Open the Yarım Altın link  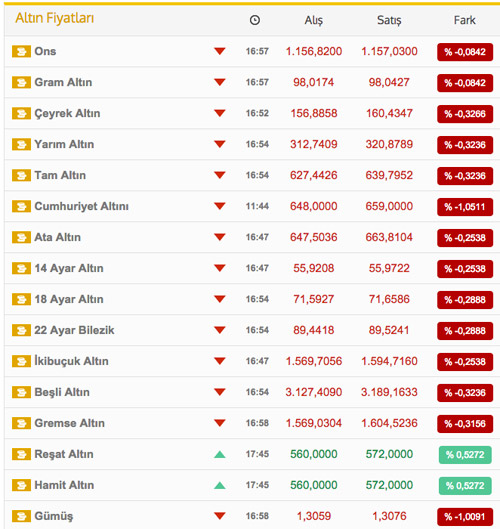(x=64, y=144)
